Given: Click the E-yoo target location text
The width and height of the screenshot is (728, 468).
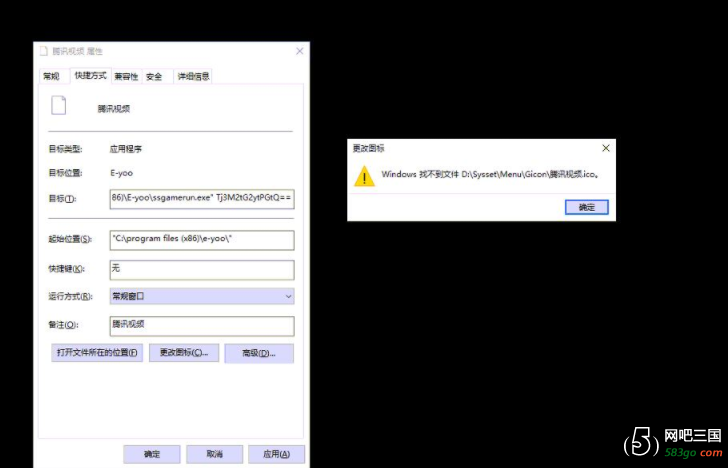Looking at the screenshot, I should (121, 173).
